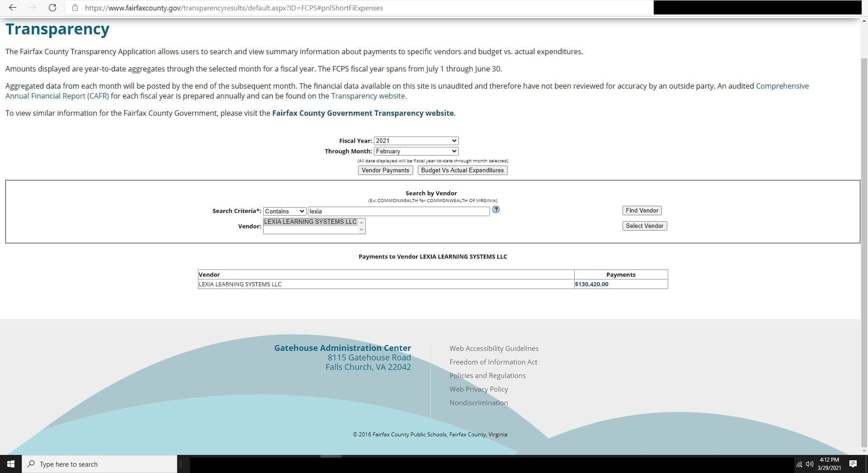Click LEXIA LEARNING SYSTEMS LLC table cell

386,284
